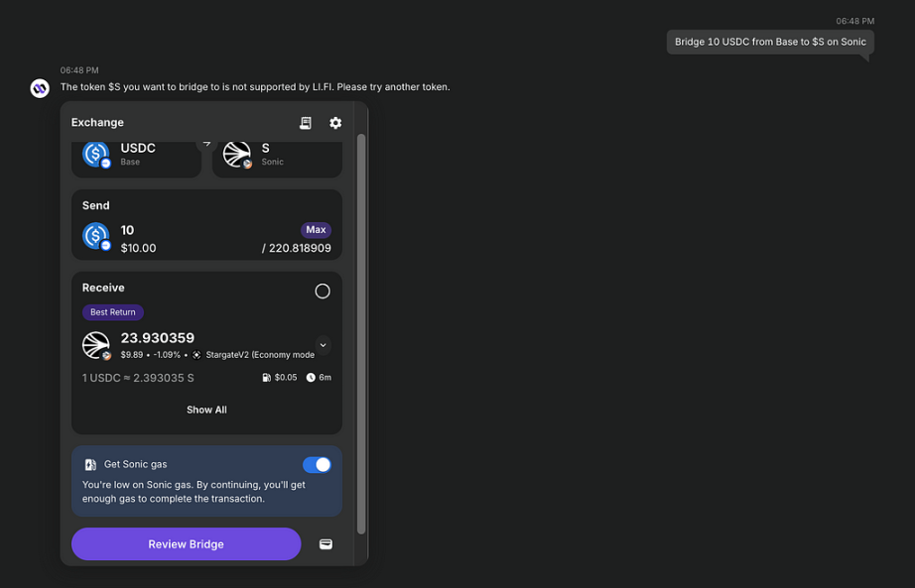Click the $10.00 send value
This screenshot has height=588, width=915.
pos(138,248)
